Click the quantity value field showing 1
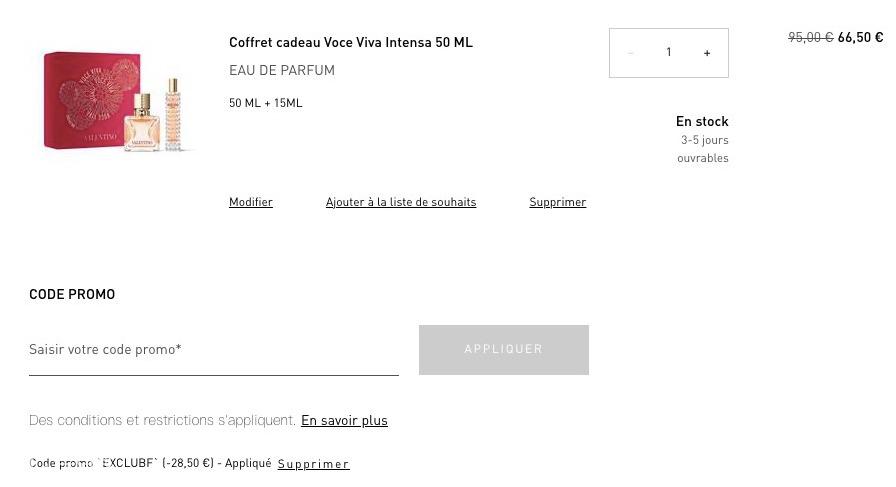This screenshot has height=487, width=896. [x=669, y=53]
